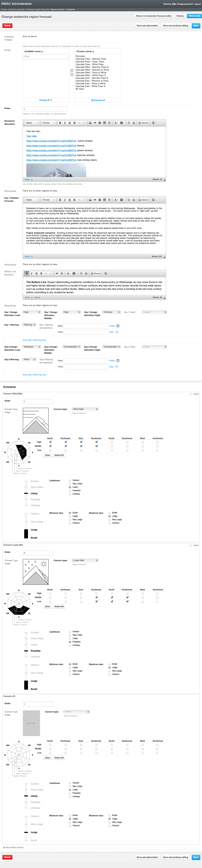The height and width of the screenshot is (868, 202).
Task: Toggle Bold in Snowpack discussion toolbar
Action: (60, 123)
